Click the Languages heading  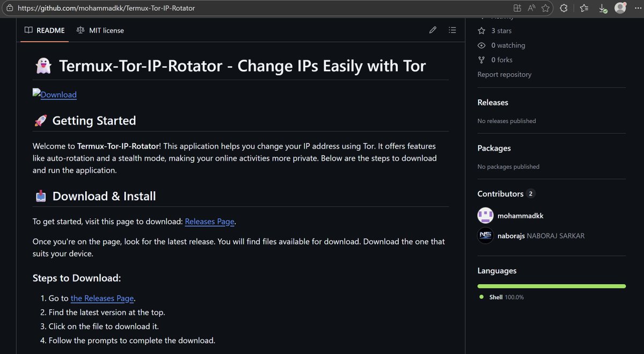point(497,270)
